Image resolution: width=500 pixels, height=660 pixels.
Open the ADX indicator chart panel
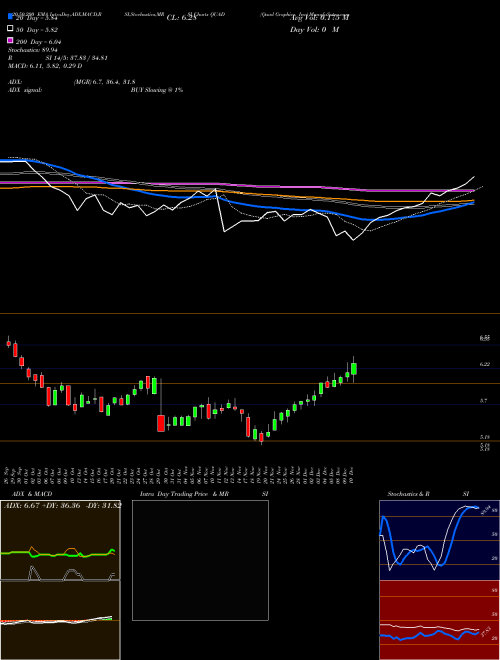tap(60, 540)
